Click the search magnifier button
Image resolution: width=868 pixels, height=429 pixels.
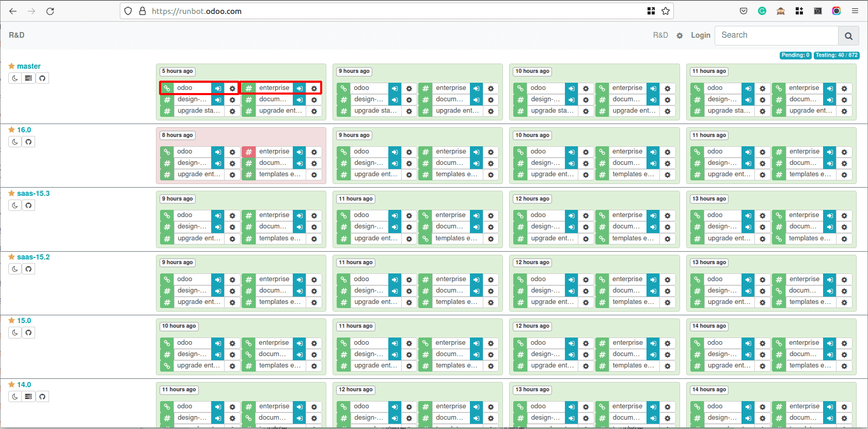[848, 36]
